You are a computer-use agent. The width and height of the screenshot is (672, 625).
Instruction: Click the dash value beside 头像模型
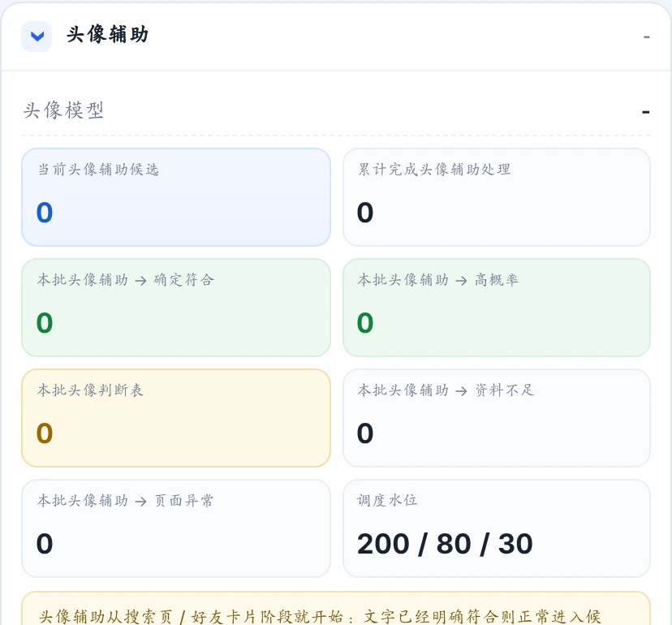click(x=645, y=112)
